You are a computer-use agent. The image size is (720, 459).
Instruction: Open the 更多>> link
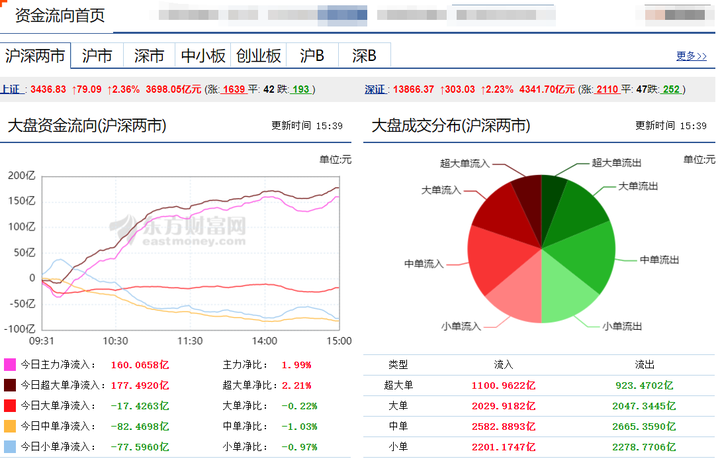pos(691,56)
